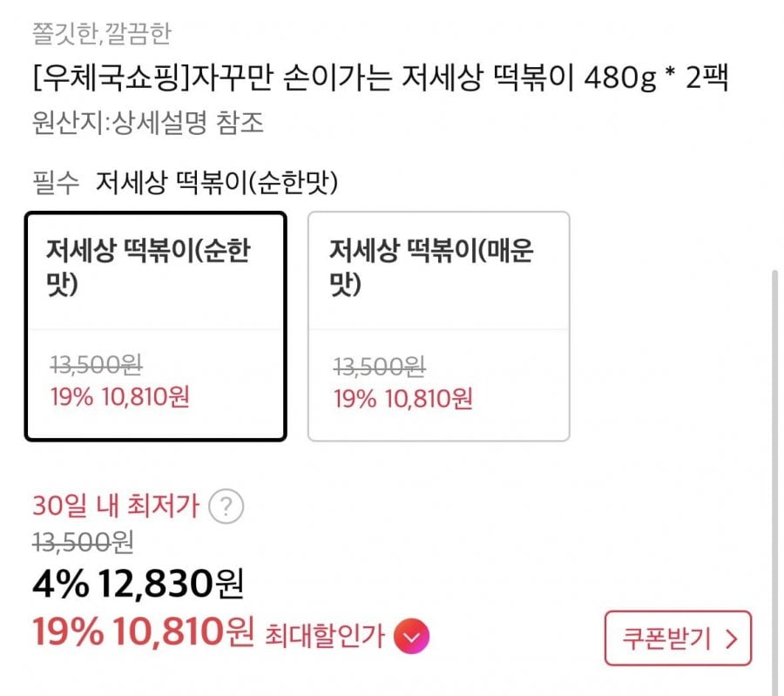This screenshot has width=784, height=696.
Task: Click selected option text beside 필수
Action: point(217,182)
